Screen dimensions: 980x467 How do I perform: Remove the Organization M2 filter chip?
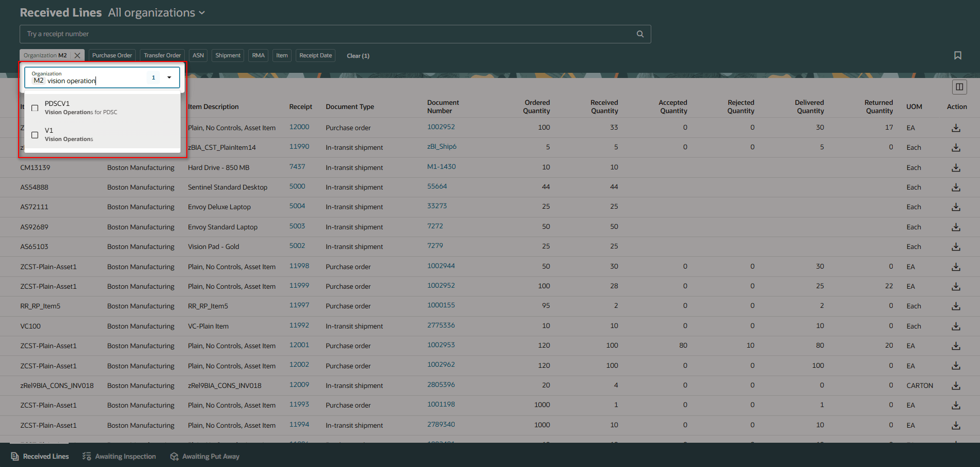tap(77, 55)
